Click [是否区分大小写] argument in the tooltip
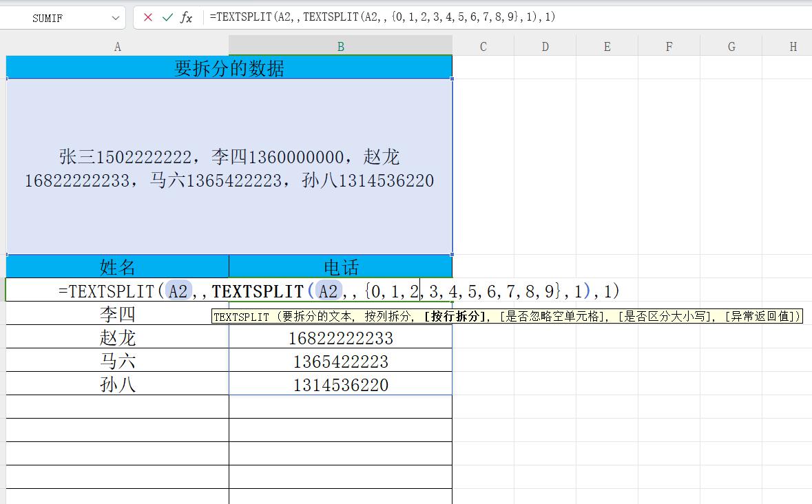This screenshot has height=504, width=812. (x=665, y=317)
